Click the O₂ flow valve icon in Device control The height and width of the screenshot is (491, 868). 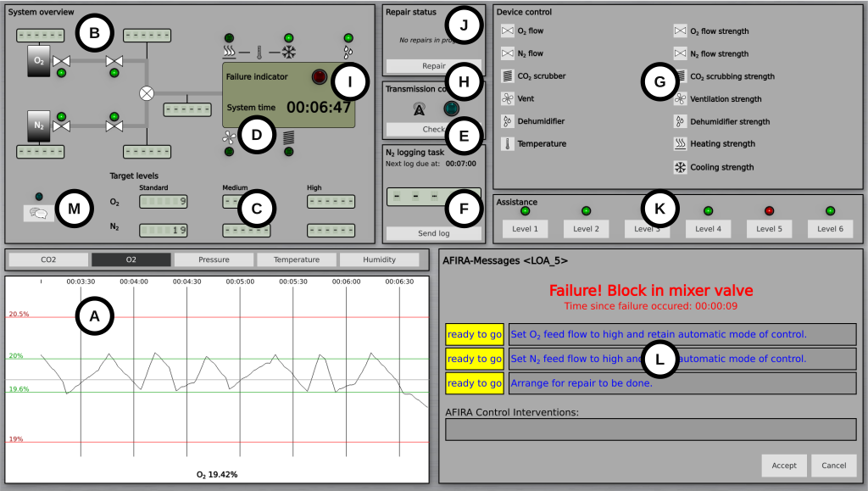(x=508, y=31)
